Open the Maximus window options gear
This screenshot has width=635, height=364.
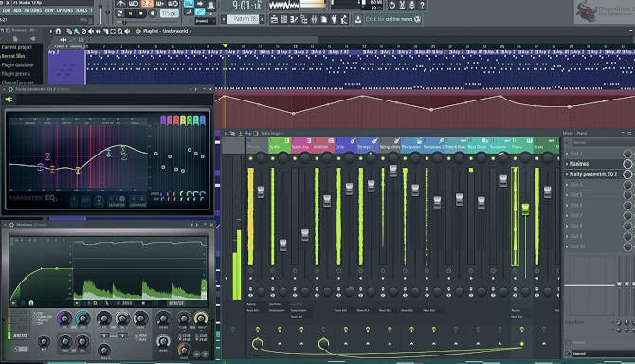[x=11, y=225]
